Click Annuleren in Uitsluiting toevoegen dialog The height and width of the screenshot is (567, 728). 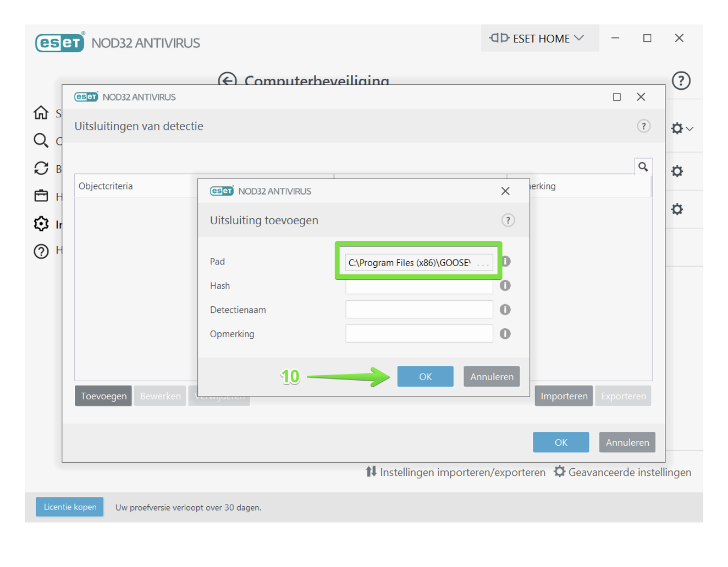tap(492, 376)
